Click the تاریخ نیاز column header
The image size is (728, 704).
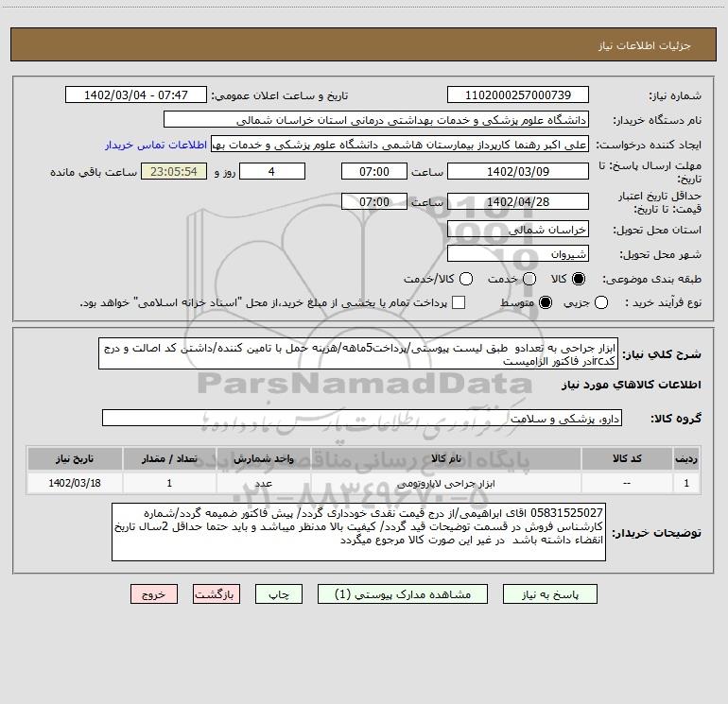(75, 458)
